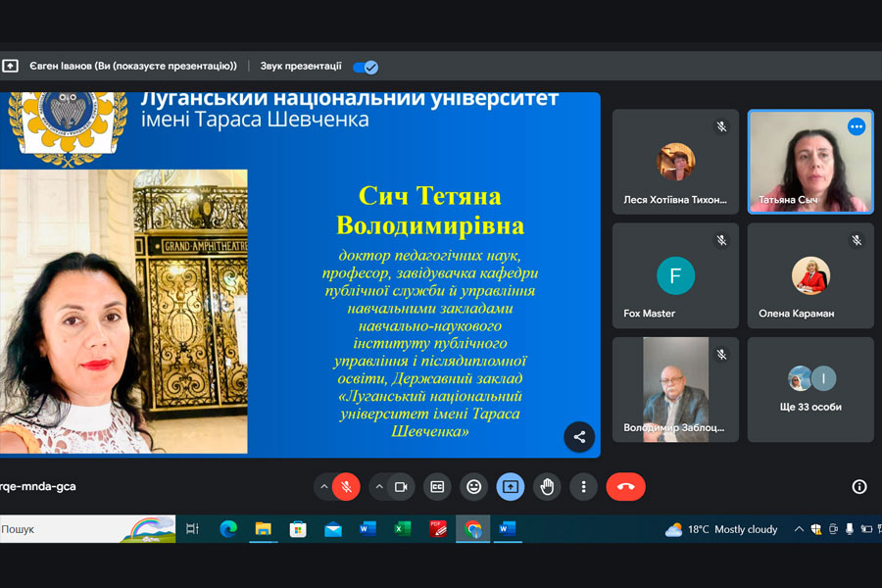
Task: Open options on Татьяна Сыч's tile
Action: click(x=857, y=126)
